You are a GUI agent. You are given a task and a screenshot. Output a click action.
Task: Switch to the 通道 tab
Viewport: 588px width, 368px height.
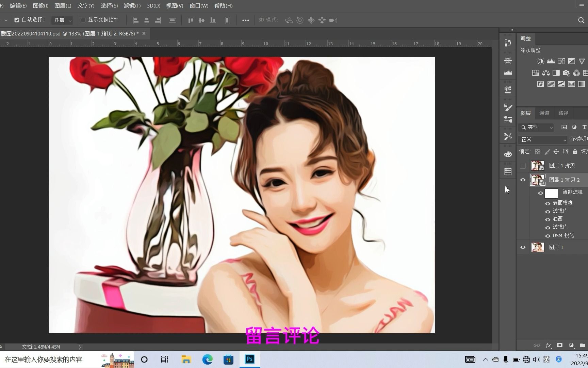544,113
